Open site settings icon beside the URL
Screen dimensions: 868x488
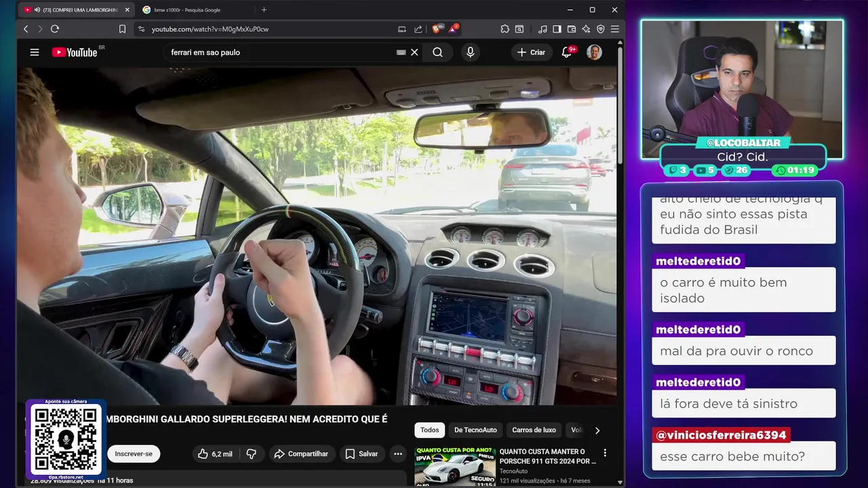[x=141, y=29]
